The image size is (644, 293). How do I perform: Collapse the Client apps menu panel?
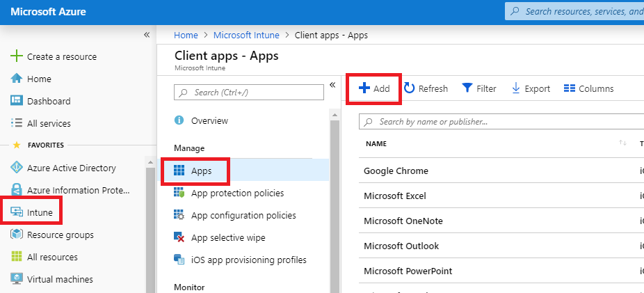(x=332, y=85)
